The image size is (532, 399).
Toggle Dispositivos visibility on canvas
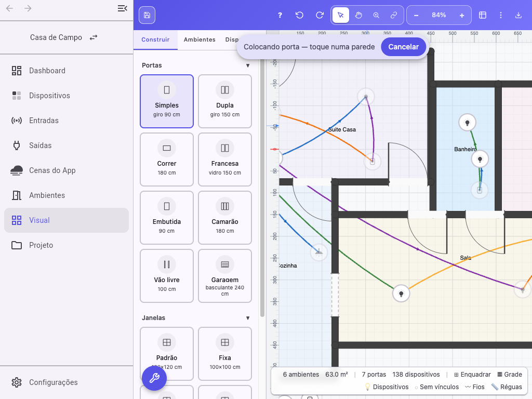[x=386, y=387]
